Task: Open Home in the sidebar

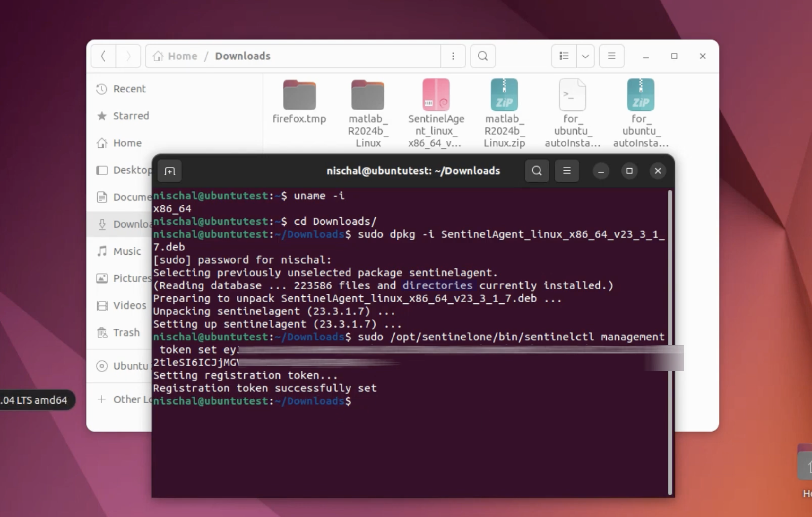Action: (x=127, y=143)
